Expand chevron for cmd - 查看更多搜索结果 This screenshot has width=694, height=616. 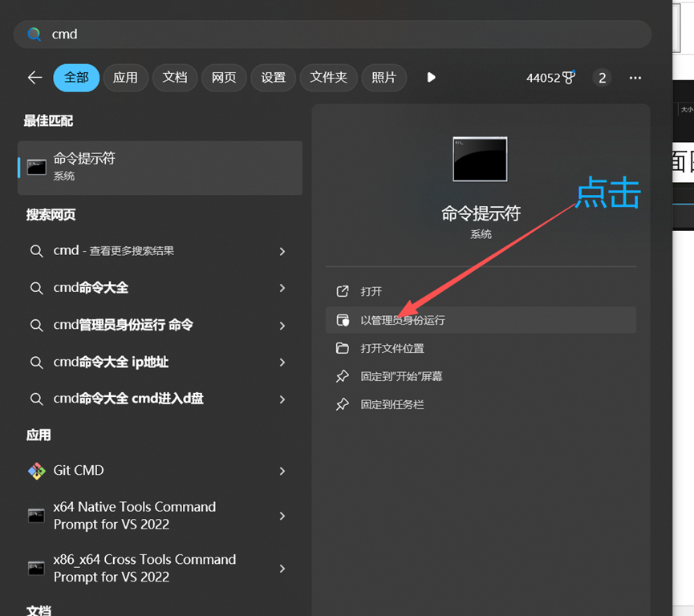pos(282,251)
